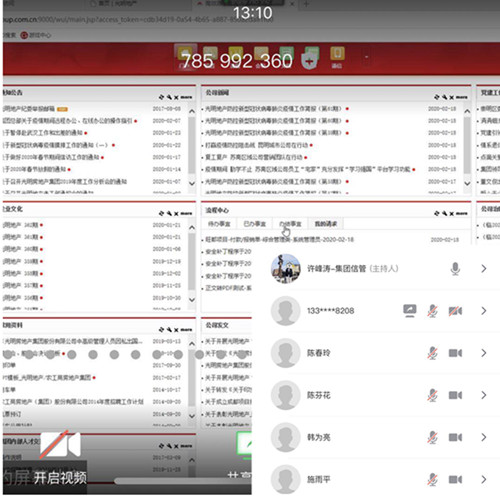Click the horizontal scrollbar at bottom of shared screen

[x=183, y=481]
